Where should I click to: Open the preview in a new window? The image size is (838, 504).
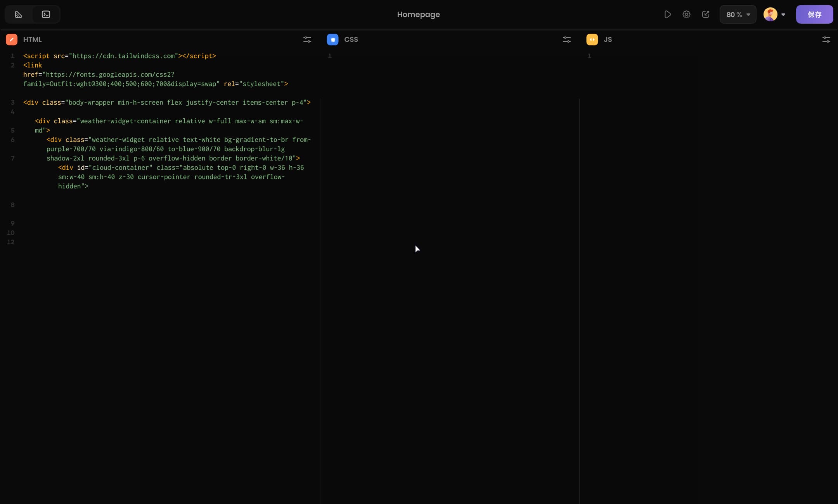click(x=706, y=14)
